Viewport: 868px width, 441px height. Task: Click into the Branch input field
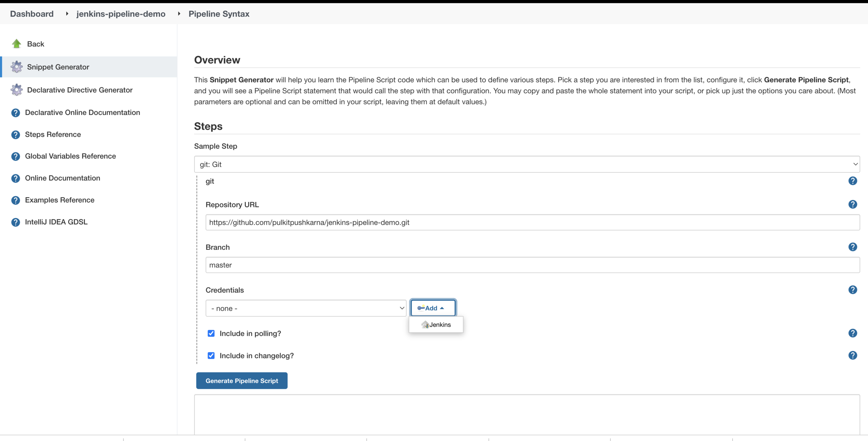coord(532,265)
